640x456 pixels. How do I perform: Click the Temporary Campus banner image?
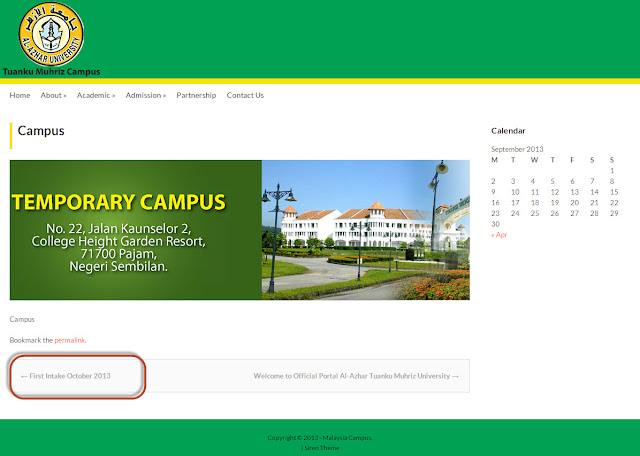click(240, 230)
